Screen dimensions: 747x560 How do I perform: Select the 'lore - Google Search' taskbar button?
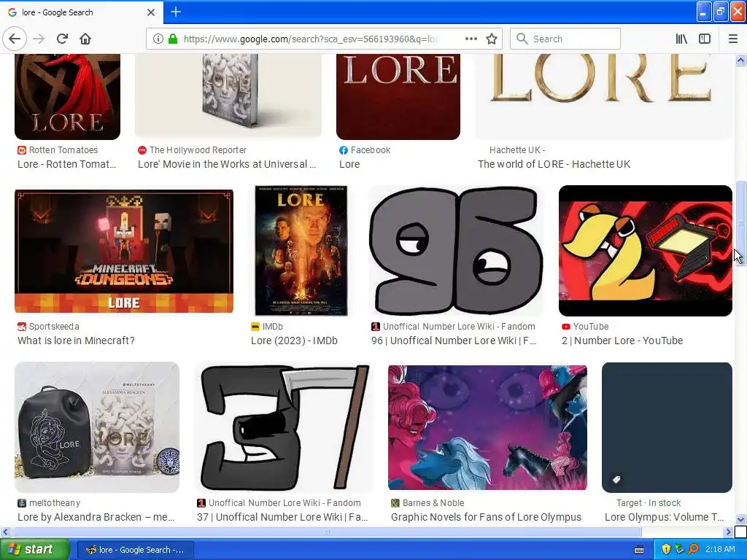click(135, 550)
